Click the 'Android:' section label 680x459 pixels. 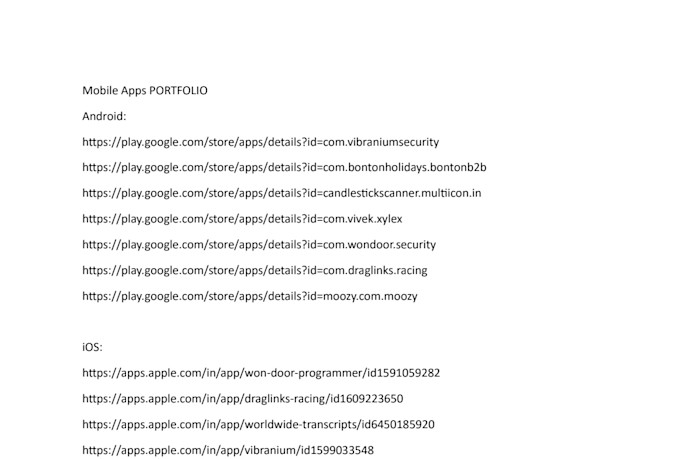pos(104,116)
